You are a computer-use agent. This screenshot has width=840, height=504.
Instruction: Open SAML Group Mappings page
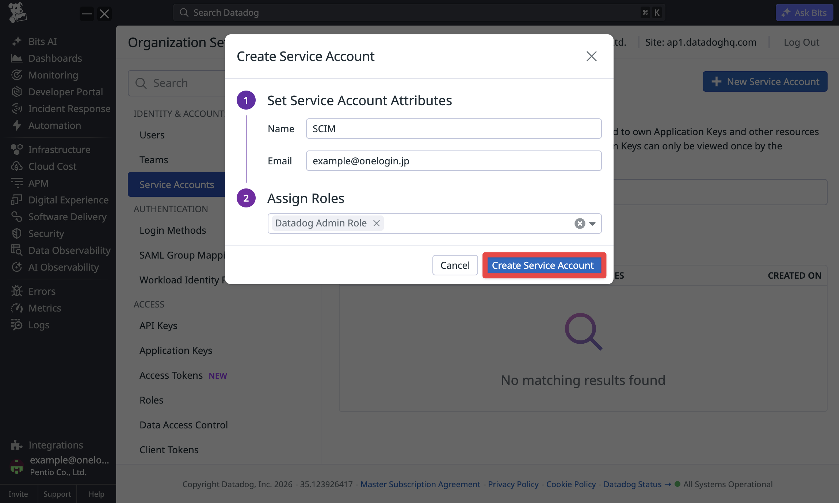coord(182,255)
